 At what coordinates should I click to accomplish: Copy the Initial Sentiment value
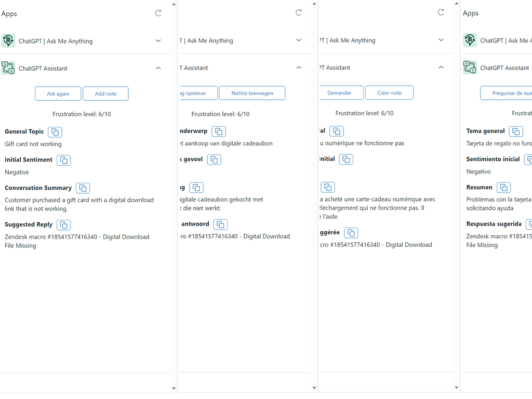tap(63, 160)
